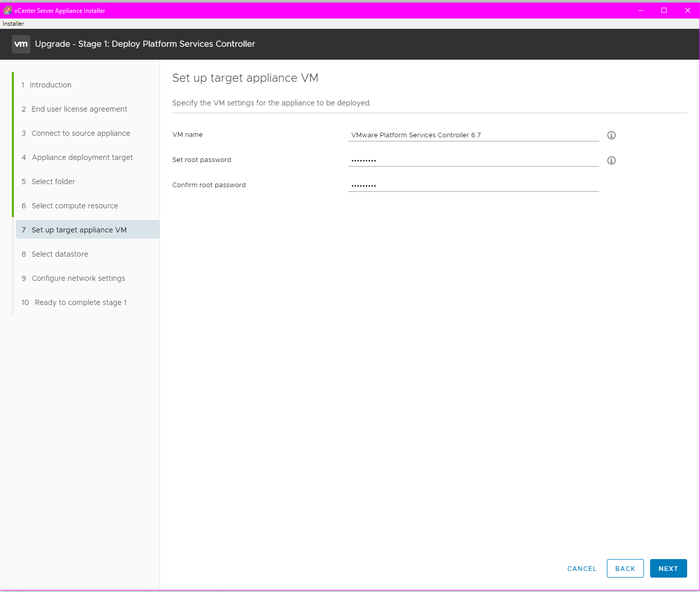The height and width of the screenshot is (592, 700).
Task: Click the NEXT button
Action: [668, 568]
